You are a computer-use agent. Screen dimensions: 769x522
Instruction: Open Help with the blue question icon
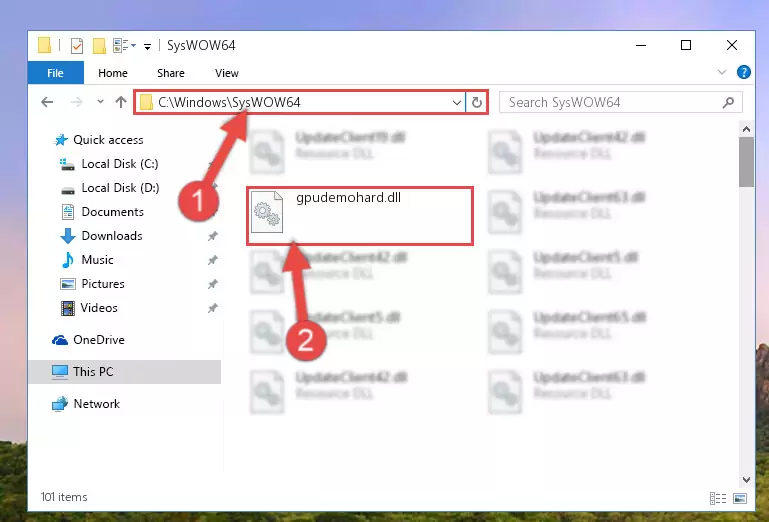743,72
